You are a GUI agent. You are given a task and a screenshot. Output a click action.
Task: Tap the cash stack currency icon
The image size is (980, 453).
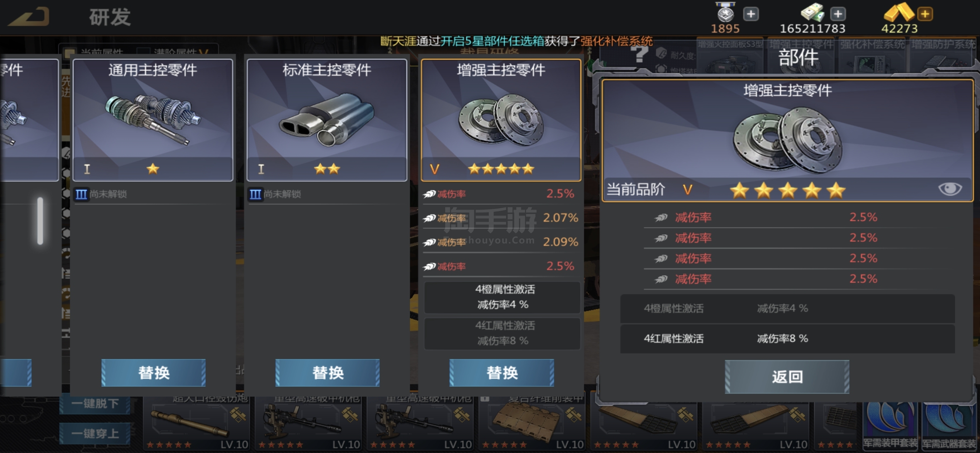coord(813,12)
